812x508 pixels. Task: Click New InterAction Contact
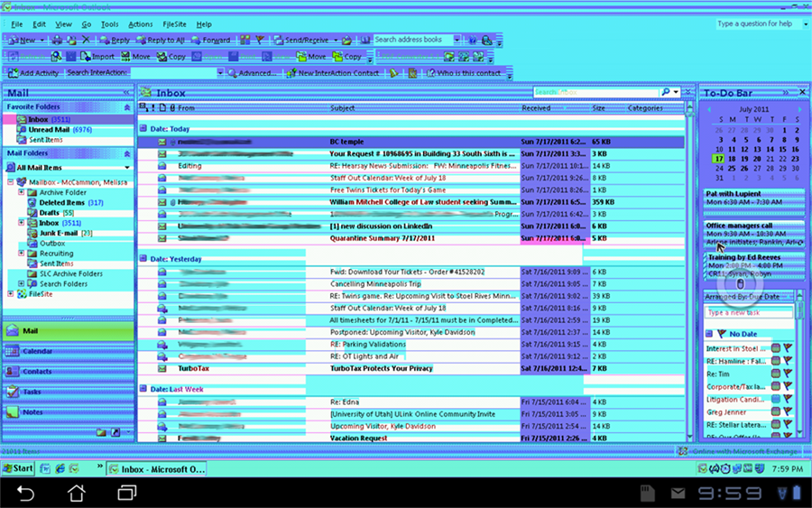tap(332, 73)
